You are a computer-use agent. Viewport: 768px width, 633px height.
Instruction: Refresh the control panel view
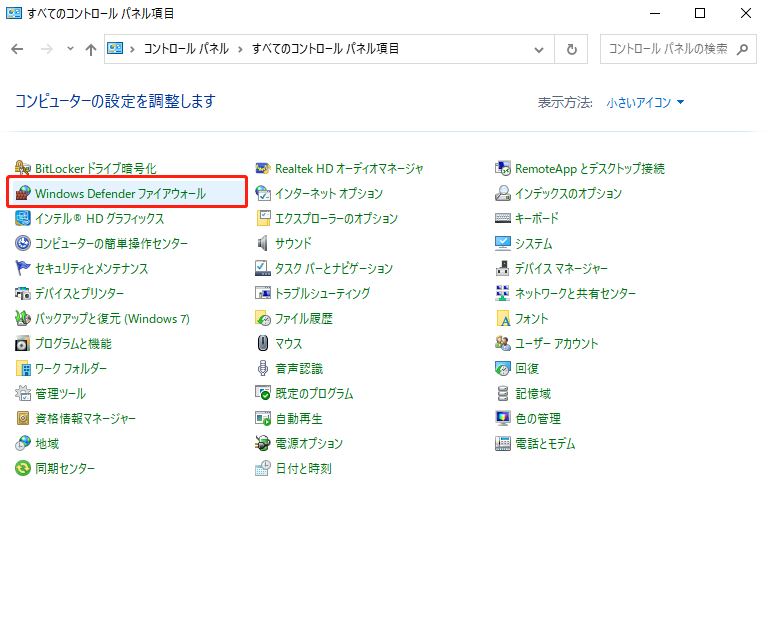click(572, 49)
